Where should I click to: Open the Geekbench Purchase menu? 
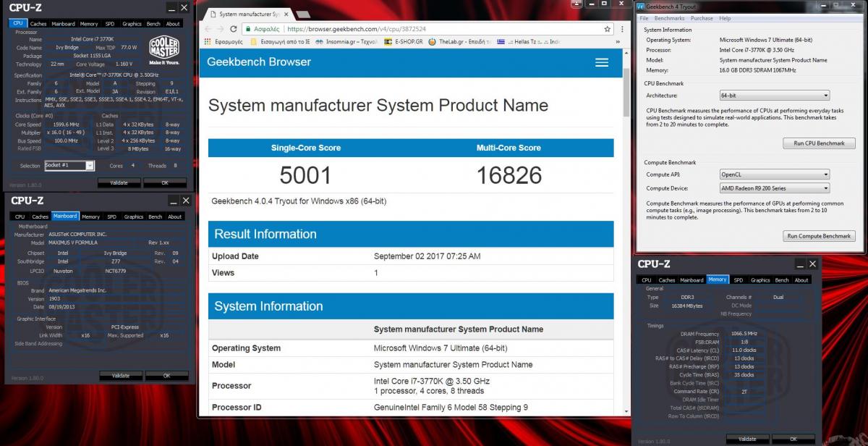click(x=702, y=18)
